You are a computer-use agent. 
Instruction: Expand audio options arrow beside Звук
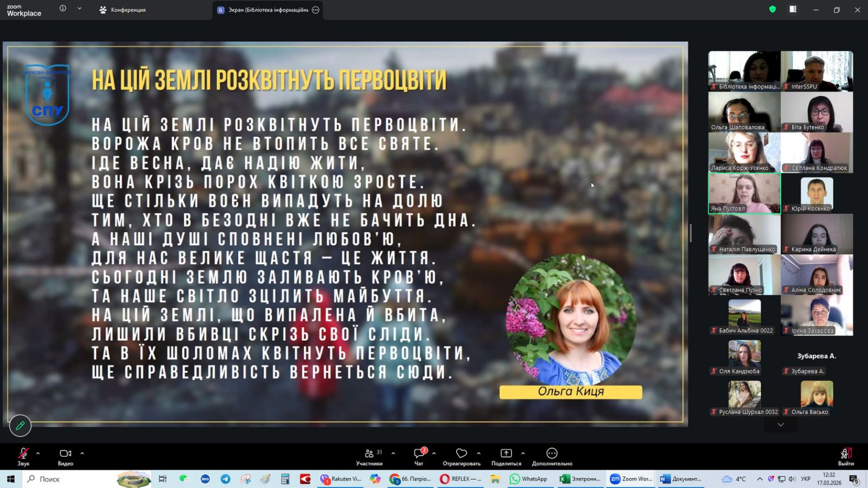pyautogui.click(x=38, y=453)
